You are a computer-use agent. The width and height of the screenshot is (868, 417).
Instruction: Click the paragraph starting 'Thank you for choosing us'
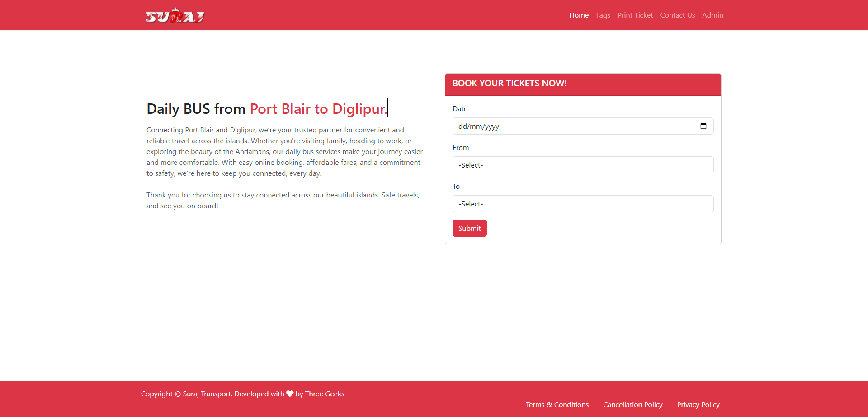pos(283,200)
